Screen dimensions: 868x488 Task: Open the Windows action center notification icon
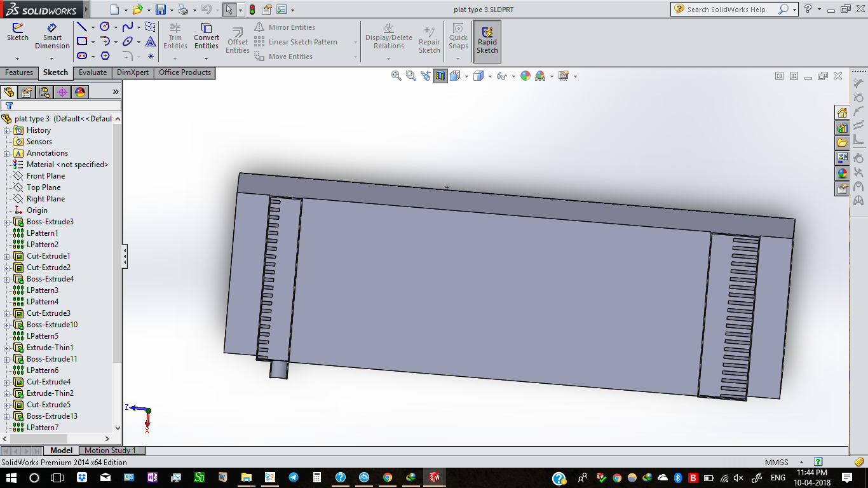point(846,477)
